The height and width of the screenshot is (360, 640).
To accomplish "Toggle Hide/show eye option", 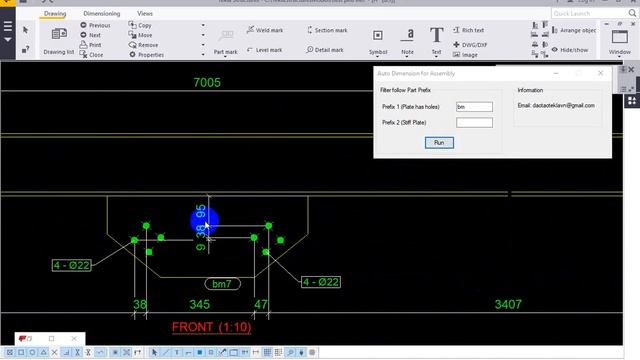I will tap(570, 50).
